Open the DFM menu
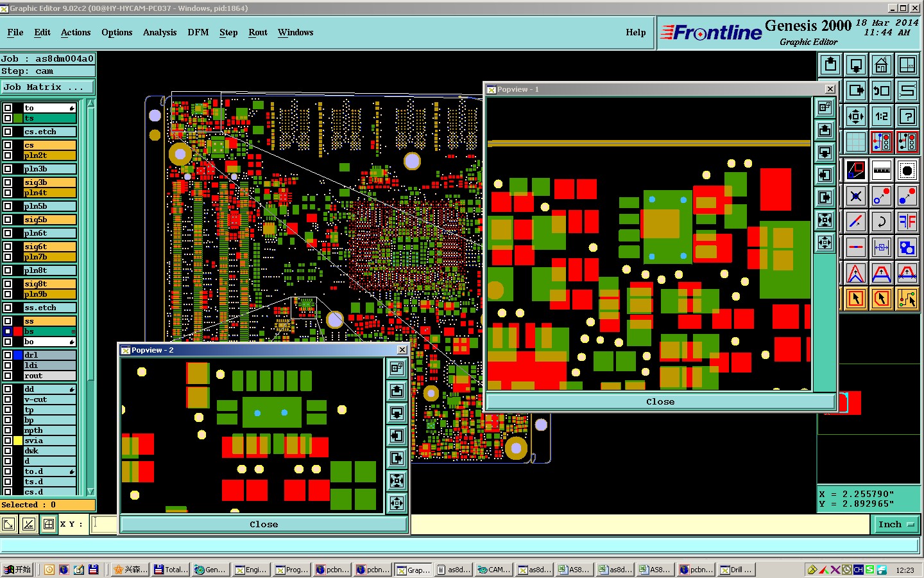 [x=198, y=33]
